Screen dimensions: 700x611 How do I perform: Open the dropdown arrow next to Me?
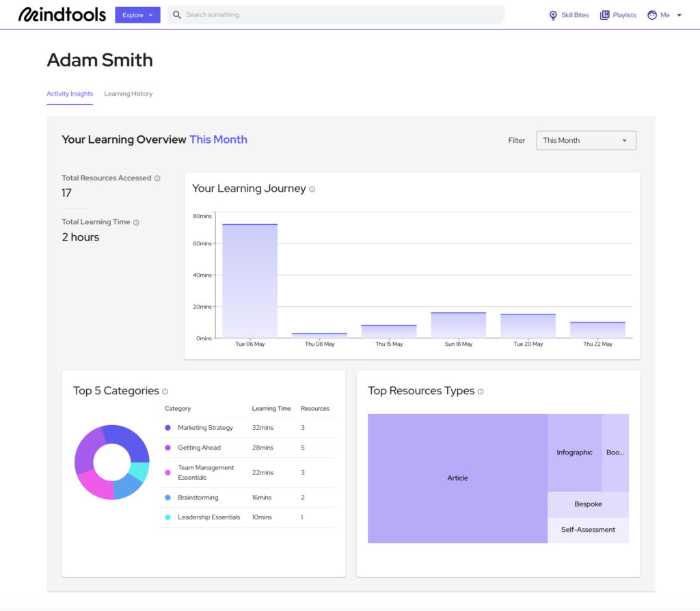(677, 14)
